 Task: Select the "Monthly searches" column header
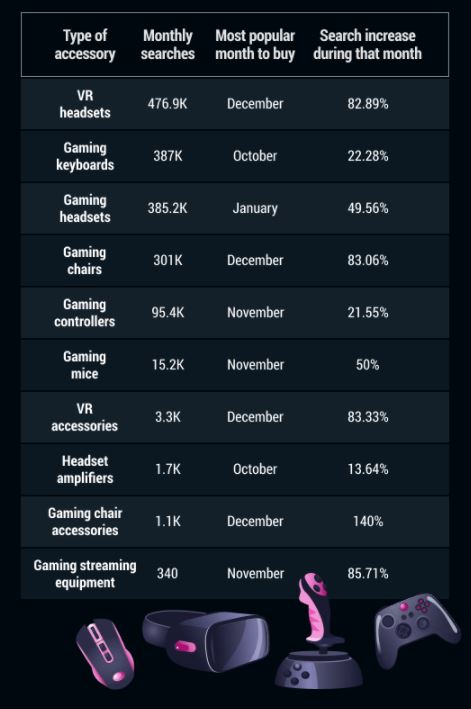167,44
